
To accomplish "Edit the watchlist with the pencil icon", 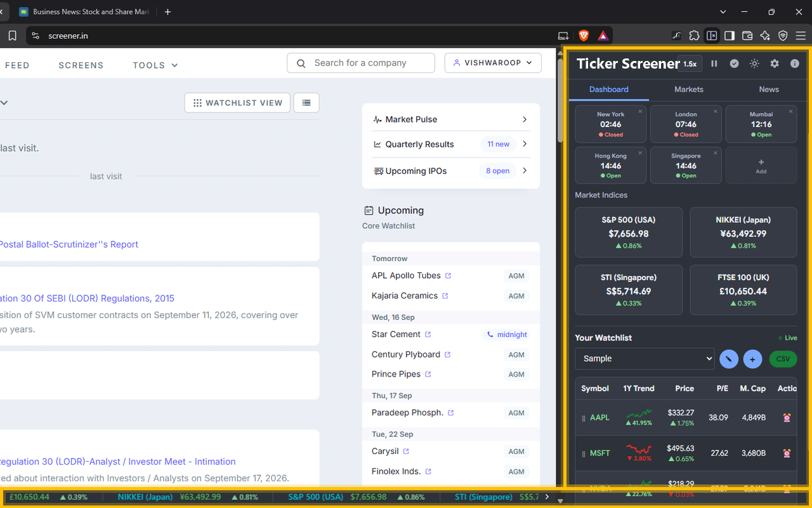I will pyautogui.click(x=729, y=359).
